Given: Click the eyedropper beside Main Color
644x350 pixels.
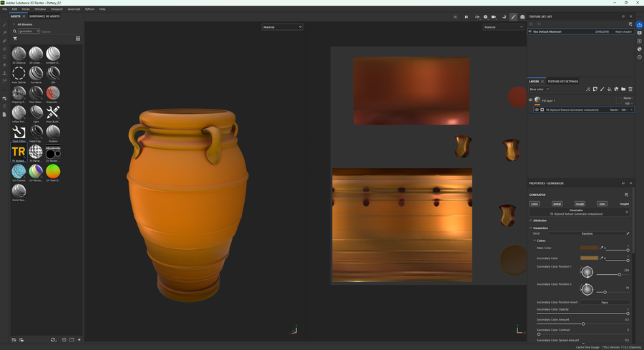Looking at the screenshot, I should (x=602, y=248).
